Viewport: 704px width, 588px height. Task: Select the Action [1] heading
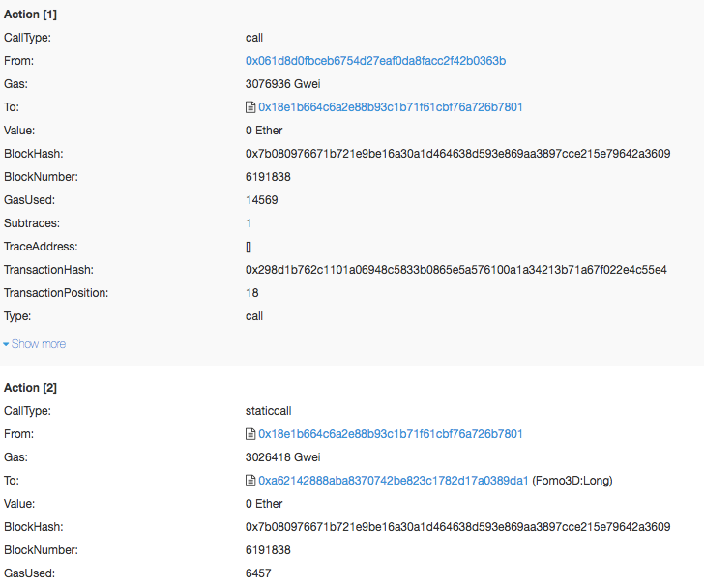(x=30, y=15)
